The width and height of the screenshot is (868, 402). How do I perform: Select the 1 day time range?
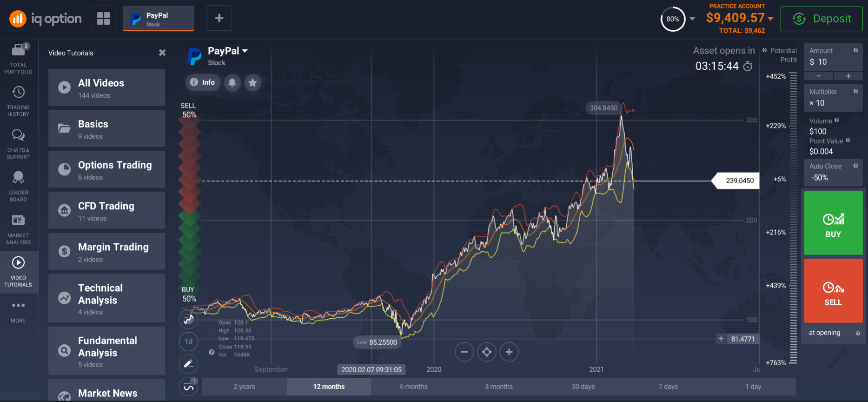click(753, 387)
